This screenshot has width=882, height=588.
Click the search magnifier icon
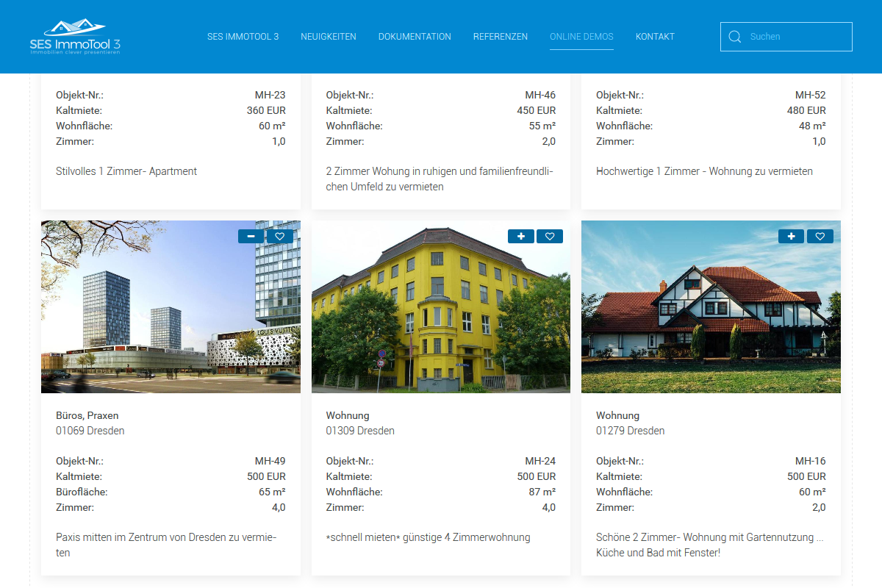pos(734,37)
